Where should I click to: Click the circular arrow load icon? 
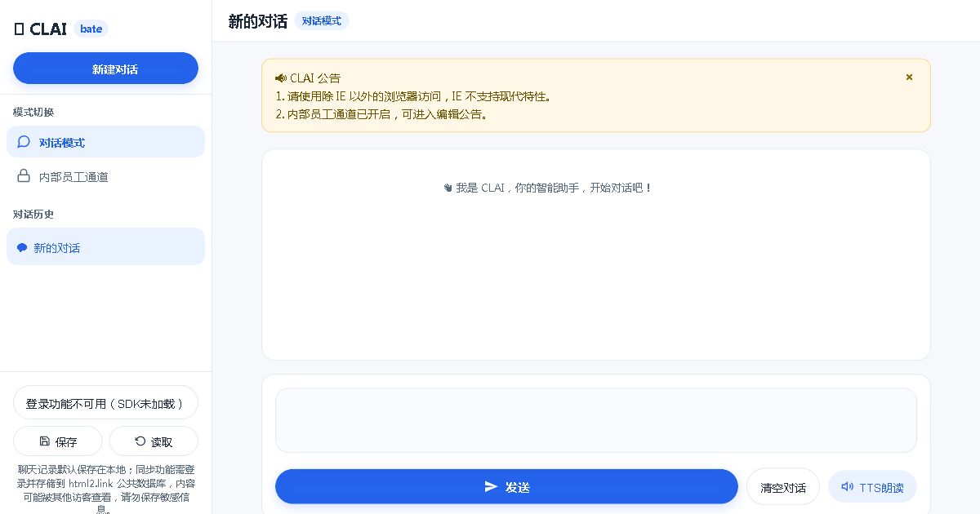(x=140, y=441)
